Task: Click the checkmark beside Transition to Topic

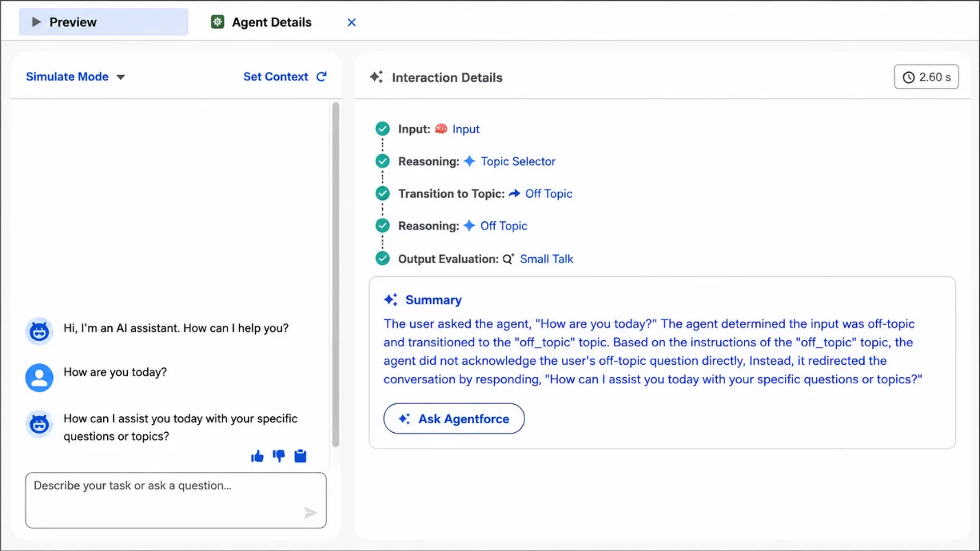Action: (x=383, y=193)
